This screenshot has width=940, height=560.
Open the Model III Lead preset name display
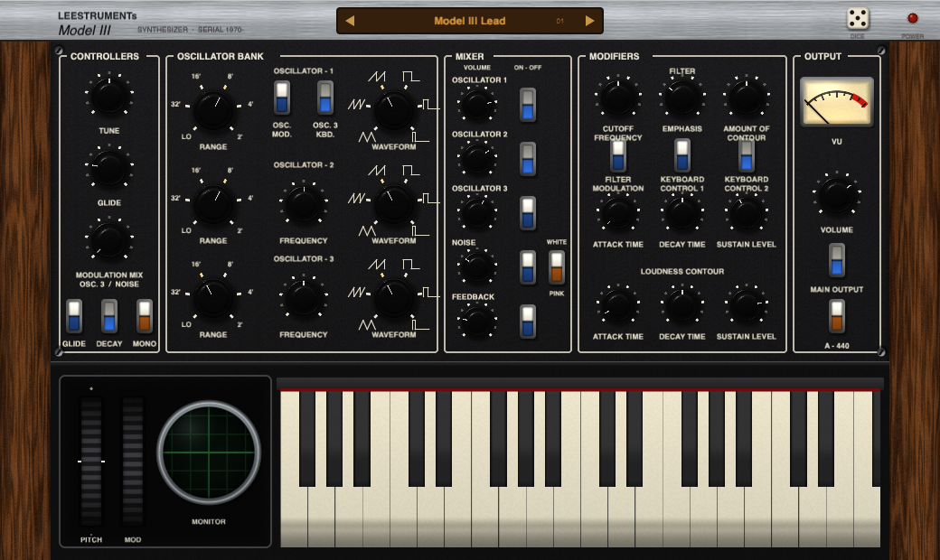(469, 21)
